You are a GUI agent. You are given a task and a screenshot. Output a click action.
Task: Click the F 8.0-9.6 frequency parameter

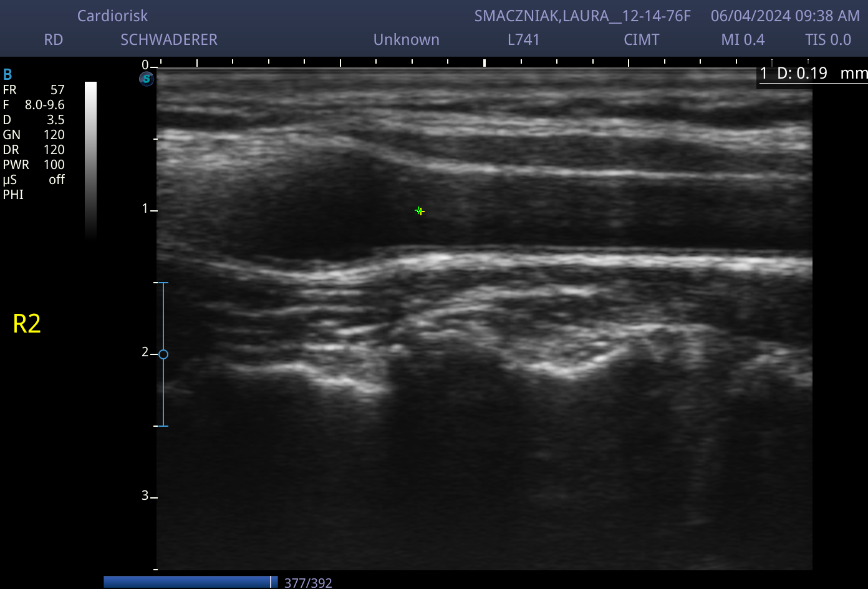[34, 105]
